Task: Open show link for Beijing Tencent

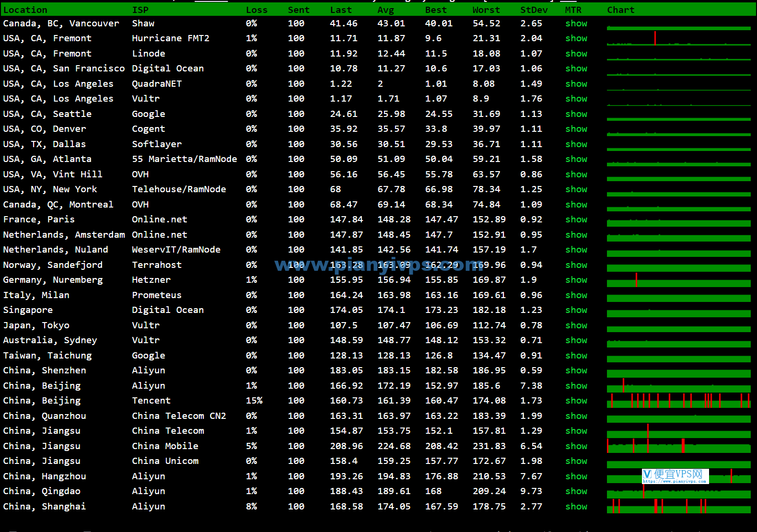Action: coord(576,401)
